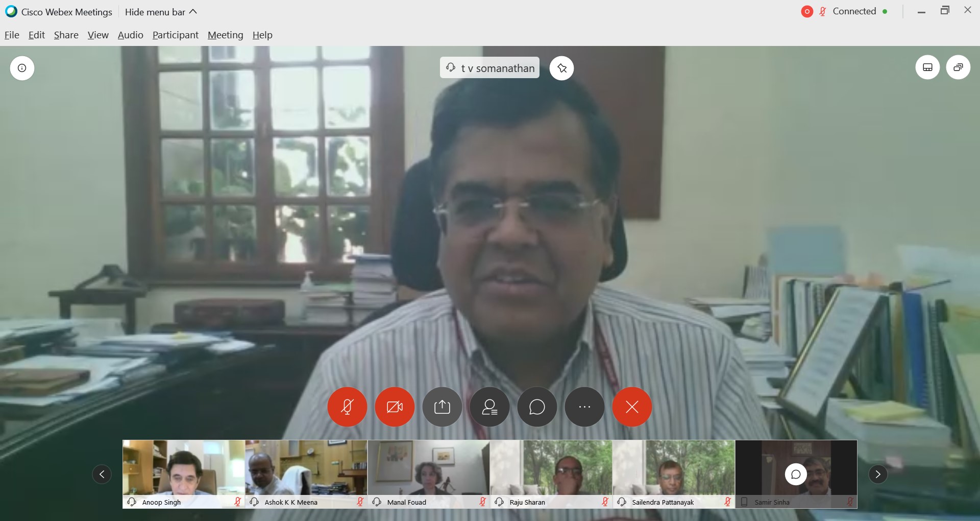Restore down the Webex window
This screenshot has width=980, height=521.
tap(945, 11)
